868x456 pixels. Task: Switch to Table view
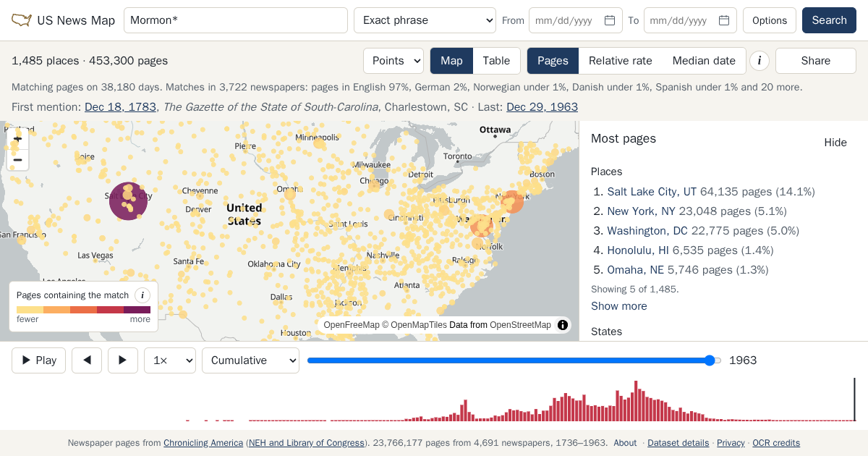pos(496,61)
